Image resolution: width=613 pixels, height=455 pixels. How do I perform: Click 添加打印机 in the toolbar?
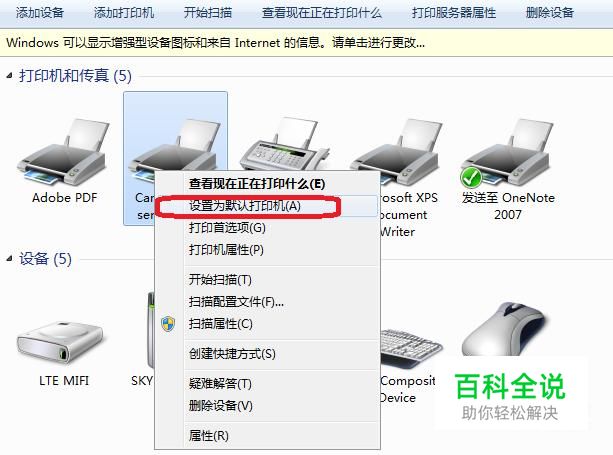(x=124, y=13)
